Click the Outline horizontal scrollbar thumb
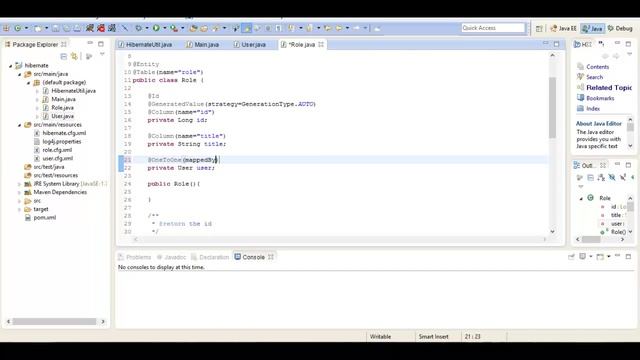640x360 pixels. (591, 240)
